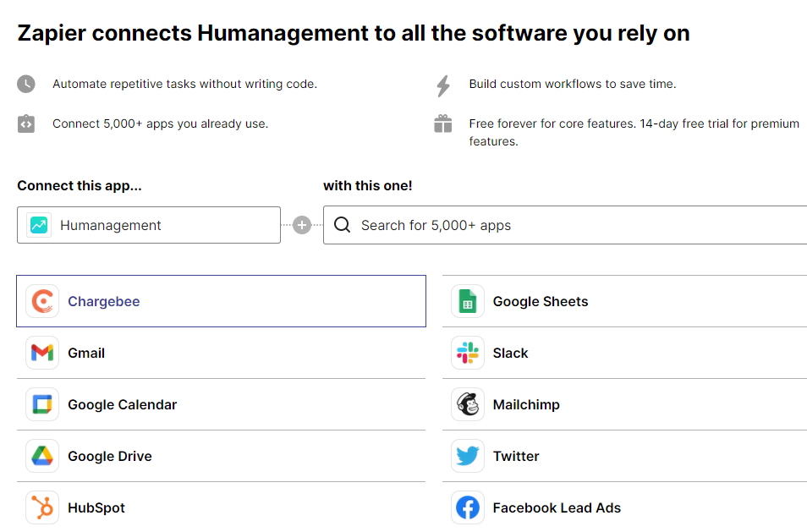
Task: Click the clock icon beside Automate repetitive tasks
Action: (26, 84)
